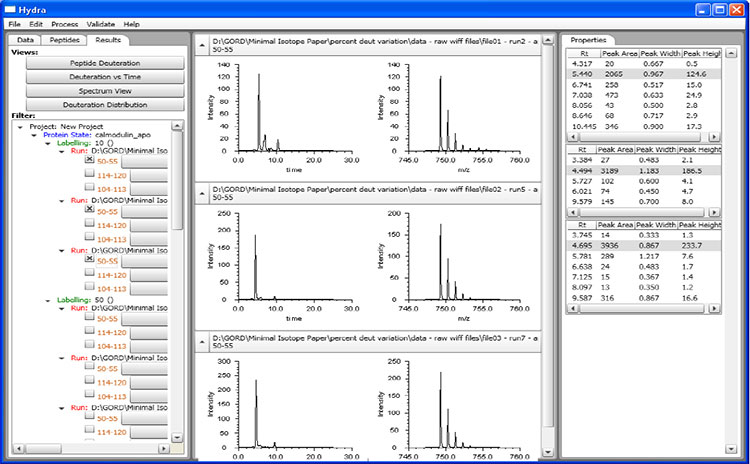Click the filter tree's vertical scrollbar thumb

[177, 181]
